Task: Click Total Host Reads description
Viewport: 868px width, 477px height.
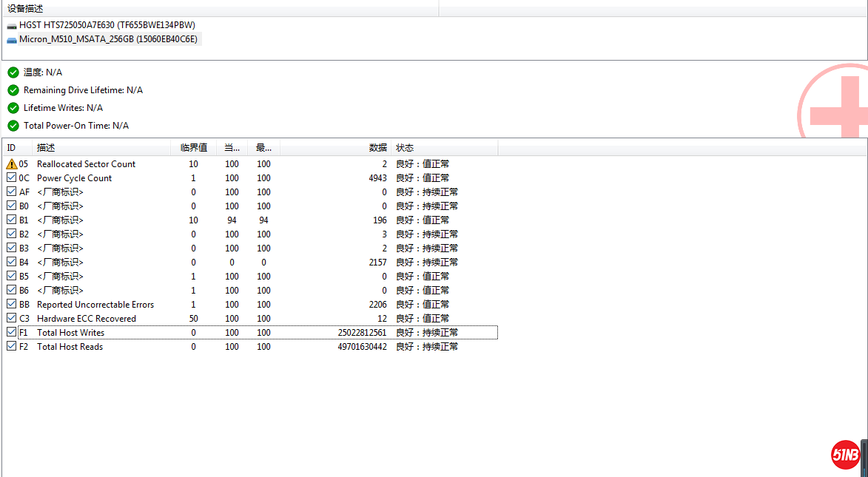Action: click(70, 346)
